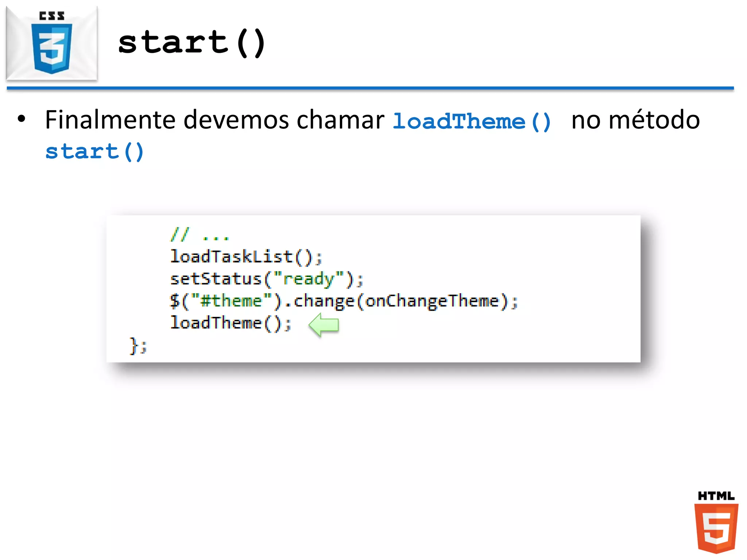Click the words "no método"
747x560 pixels.
pyautogui.click(x=635, y=120)
